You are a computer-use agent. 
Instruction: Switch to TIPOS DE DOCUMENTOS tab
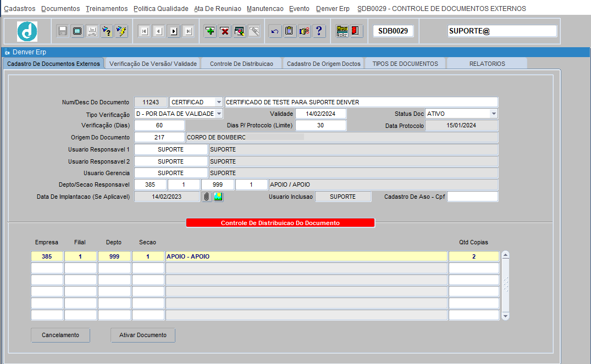(x=405, y=64)
